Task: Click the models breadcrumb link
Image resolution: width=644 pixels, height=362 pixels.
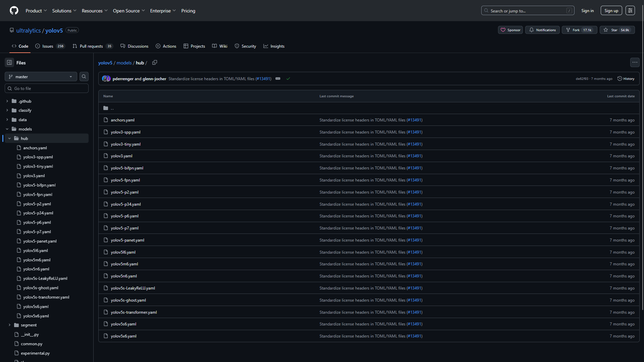Action: (124, 63)
